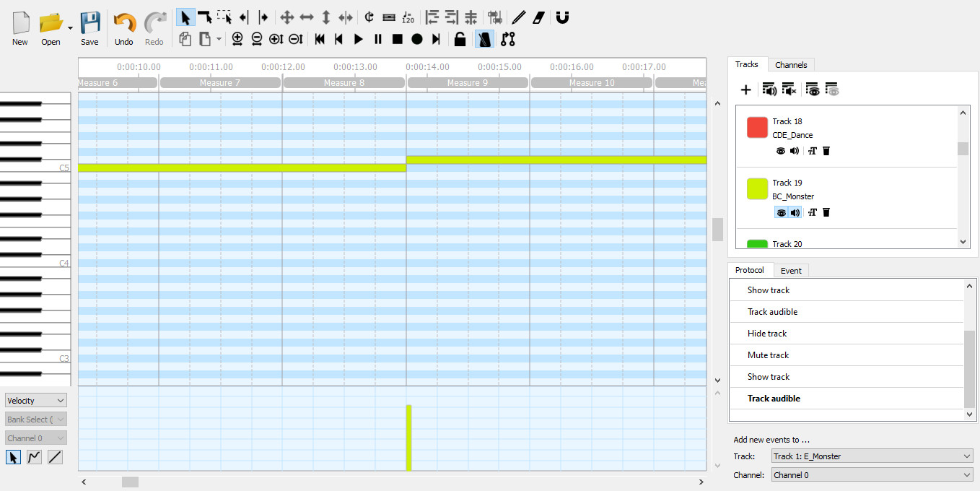Open the Track dropdown showing Track 1: E_Monster
Screen dimensions: 980x491
coord(872,456)
